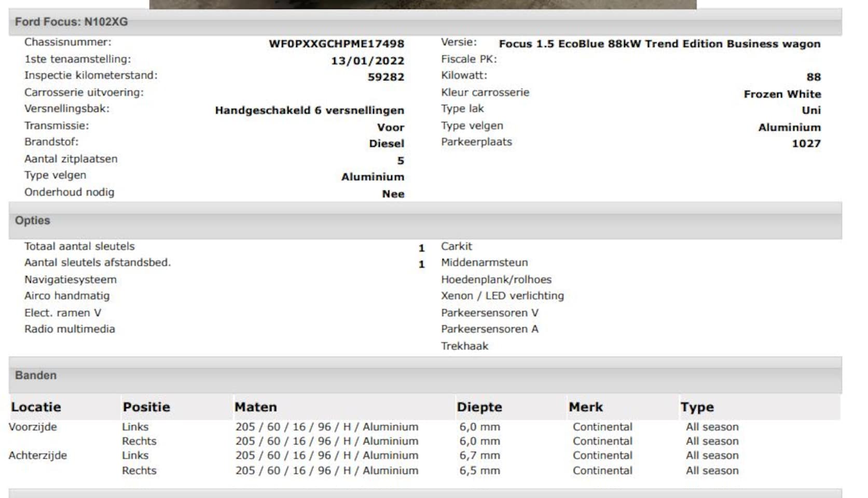The width and height of the screenshot is (868, 498).
Task: Select the 6,7 mm tread depth
Action: tap(479, 455)
